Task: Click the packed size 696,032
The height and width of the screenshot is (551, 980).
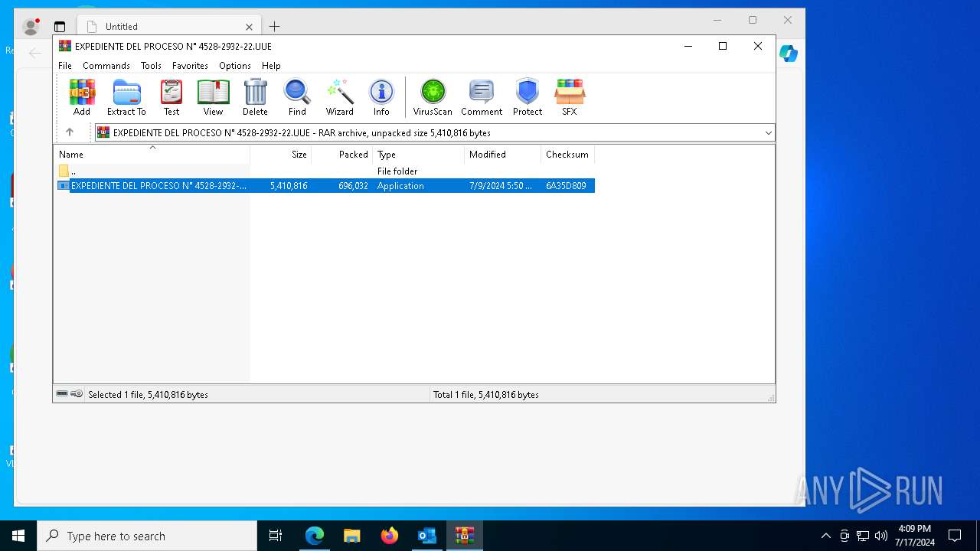Action: tap(353, 186)
